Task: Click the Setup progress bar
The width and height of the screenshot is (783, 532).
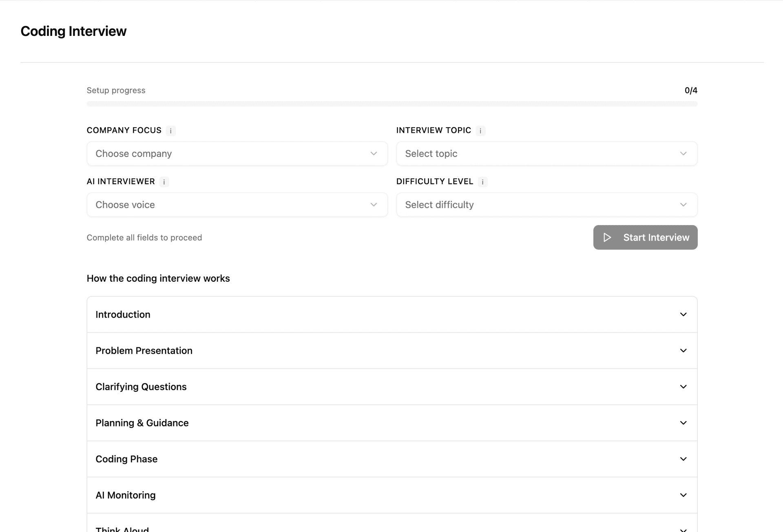Action: tap(392, 104)
